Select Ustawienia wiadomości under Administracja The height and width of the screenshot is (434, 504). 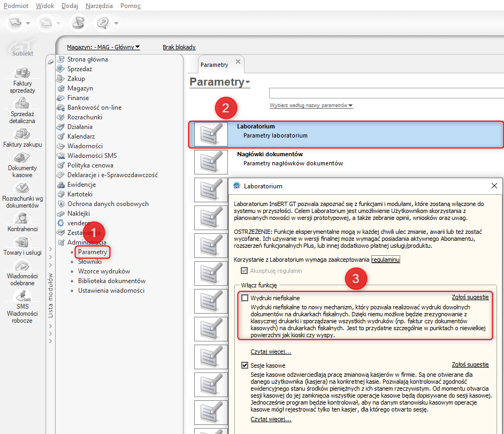coord(111,291)
